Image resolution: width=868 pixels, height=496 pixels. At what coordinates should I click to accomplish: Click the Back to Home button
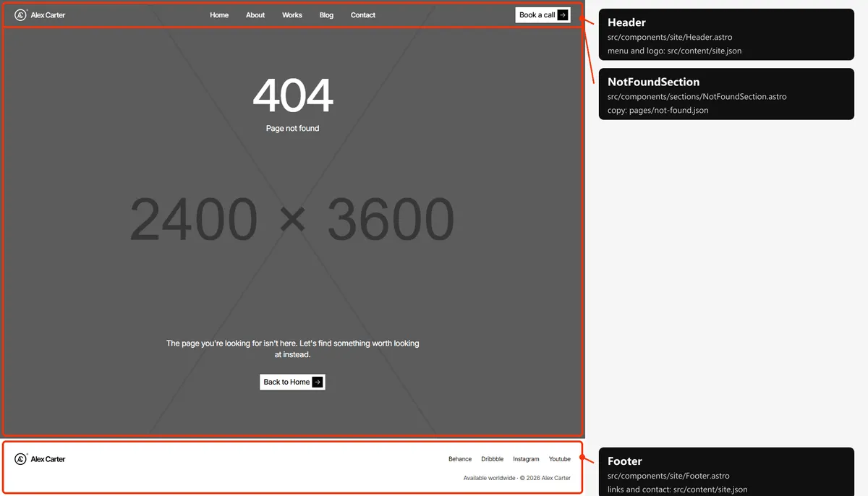[292, 382]
